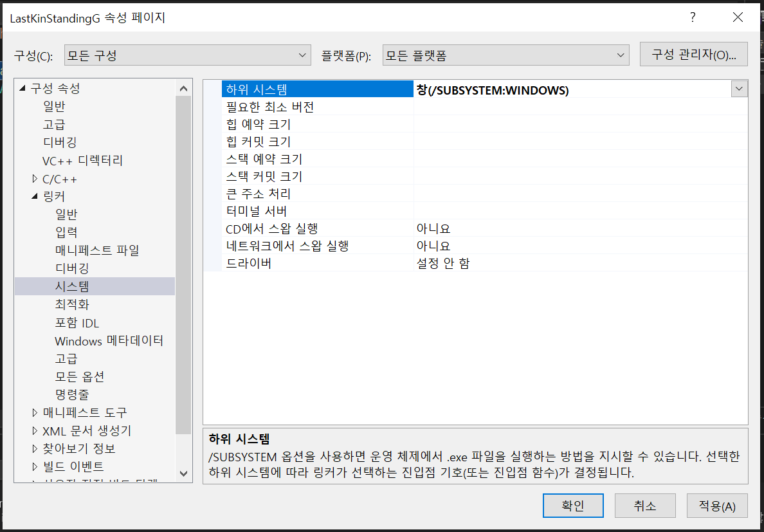Click the empty 필요한 최소 버전 value field
Image resolution: width=764 pixels, height=532 pixels.
pyautogui.click(x=581, y=106)
